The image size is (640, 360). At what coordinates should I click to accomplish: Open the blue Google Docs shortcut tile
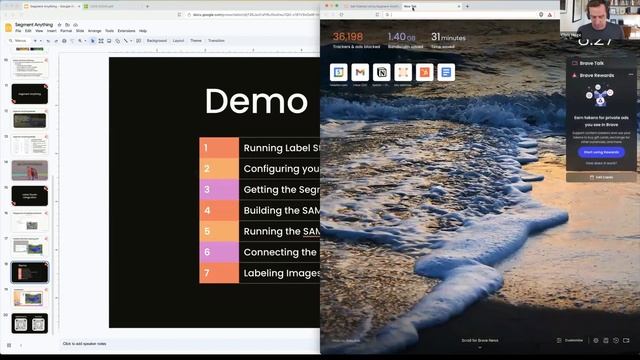click(x=446, y=72)
